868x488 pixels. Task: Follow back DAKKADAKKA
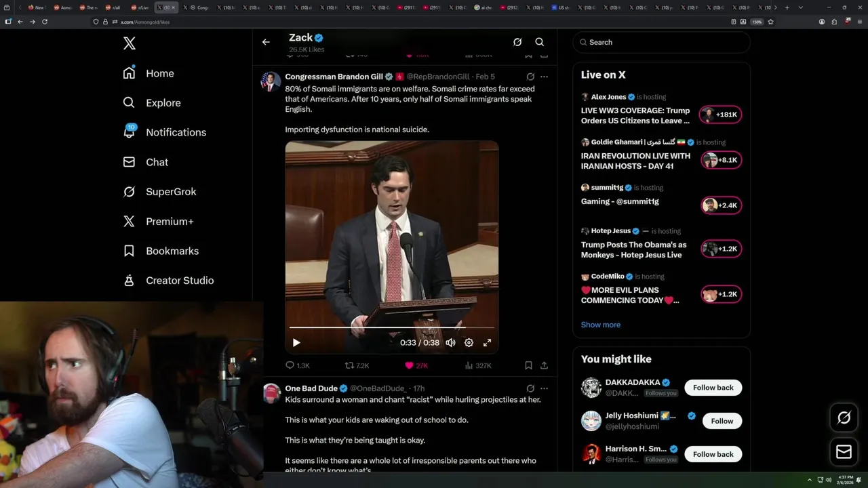pyautogui.click(x=713, y=388)
